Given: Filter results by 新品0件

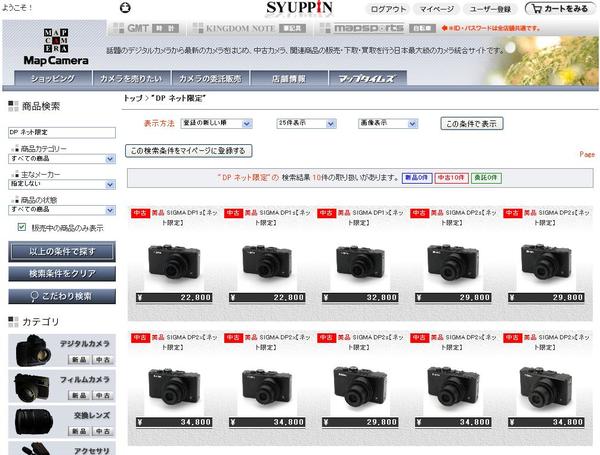Looking at the screenshot, I should [x=417, y=178].
